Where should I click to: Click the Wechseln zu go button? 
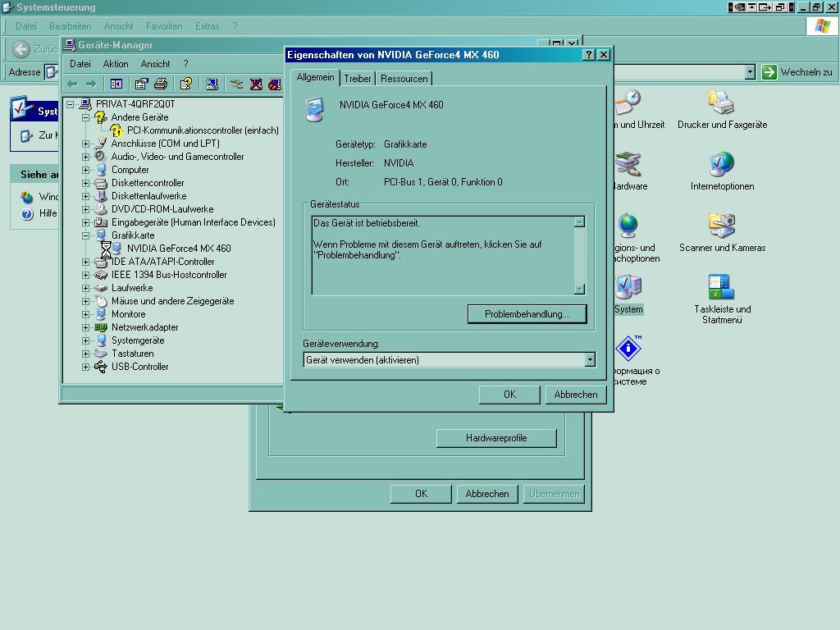pyautogui.click(x=797, y=72)
